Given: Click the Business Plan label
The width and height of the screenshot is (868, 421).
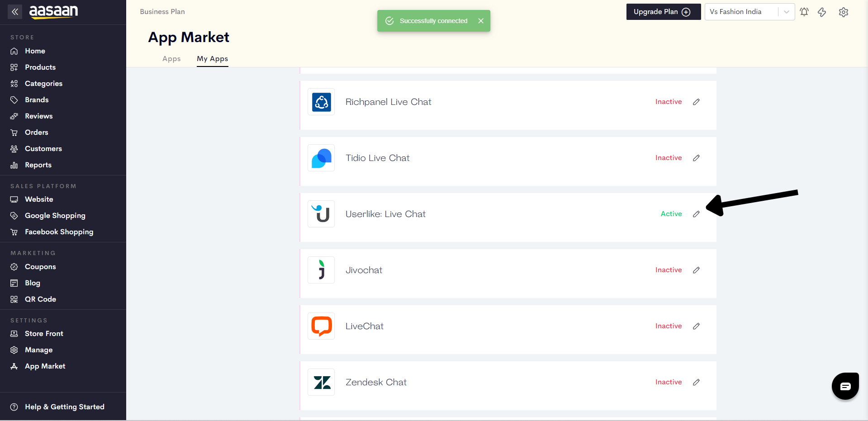Looking at the screenshot, I should coord(162,12).
